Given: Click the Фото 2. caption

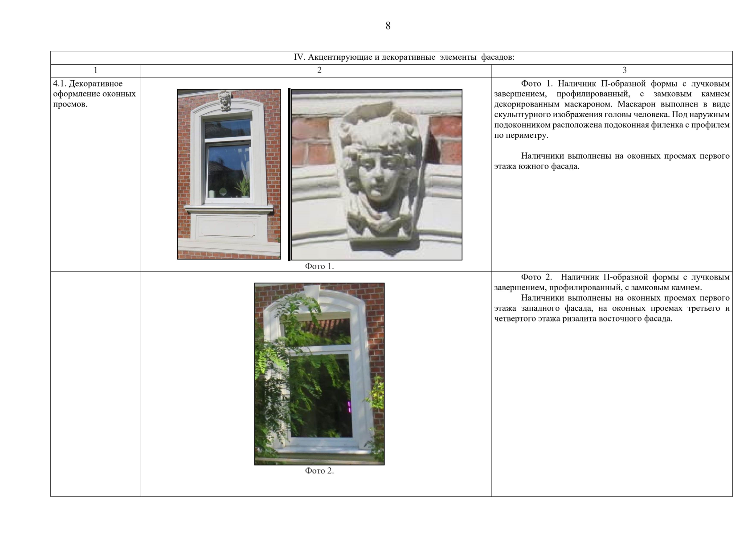Looking at the screenshot, I should (x=319, y=471).
